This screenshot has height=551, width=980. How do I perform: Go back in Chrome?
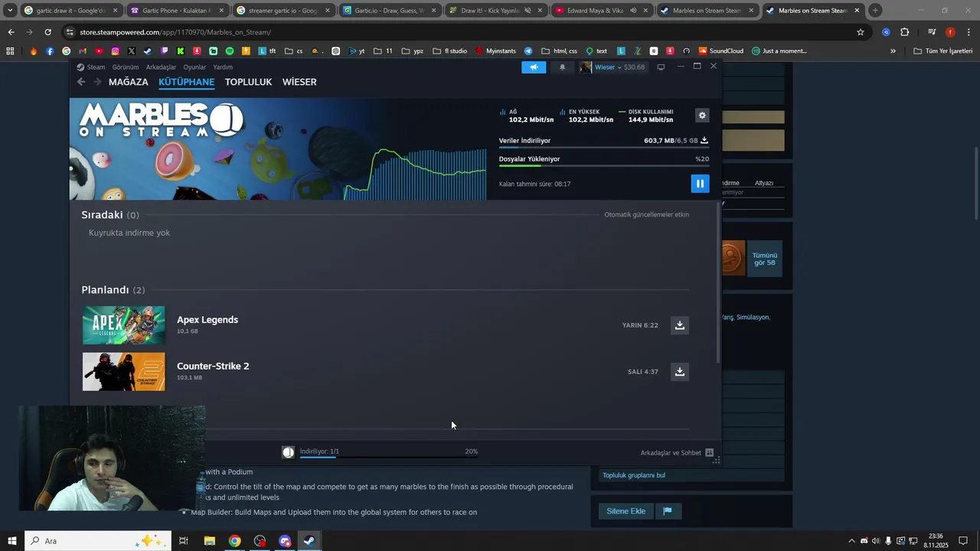point(11,32)
